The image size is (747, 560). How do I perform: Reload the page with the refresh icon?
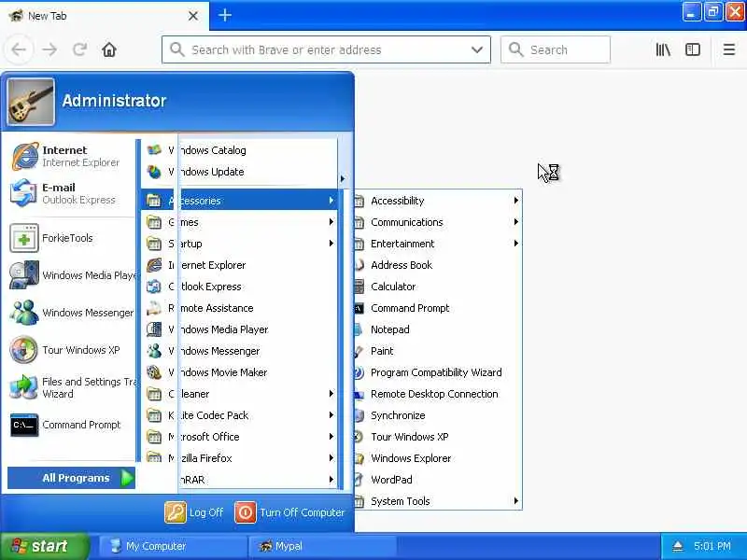pyautogui.click(x=79, y=49)
